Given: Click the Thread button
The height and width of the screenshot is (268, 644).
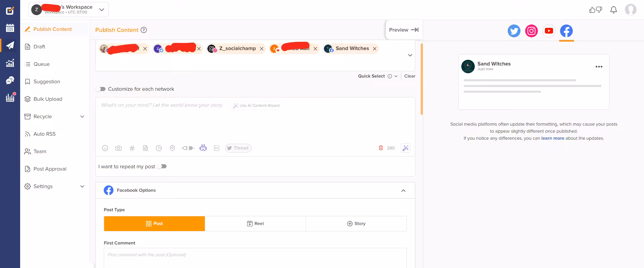Looking at the screenshot, I should 238,148.
